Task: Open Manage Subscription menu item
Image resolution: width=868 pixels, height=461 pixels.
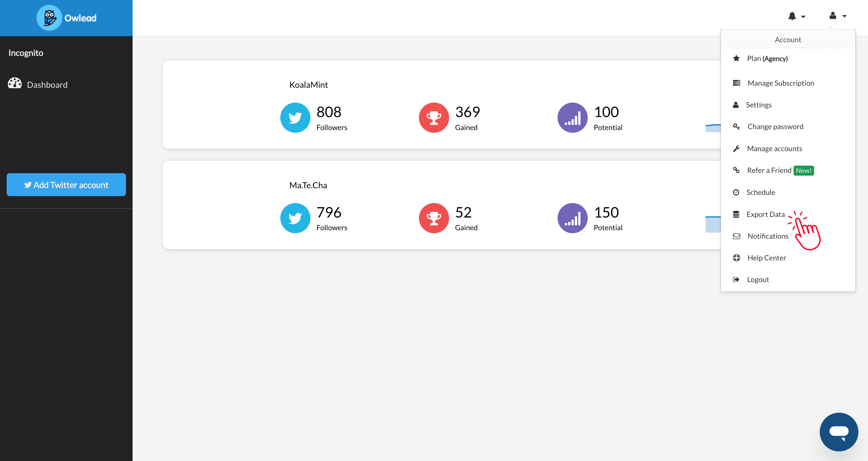Action: click(x=780, y=83)
